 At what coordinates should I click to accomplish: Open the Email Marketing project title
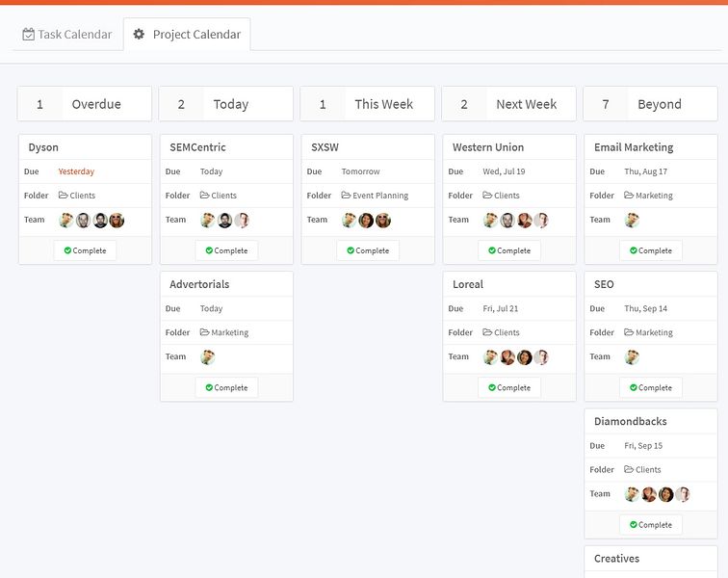click(634, 147)
